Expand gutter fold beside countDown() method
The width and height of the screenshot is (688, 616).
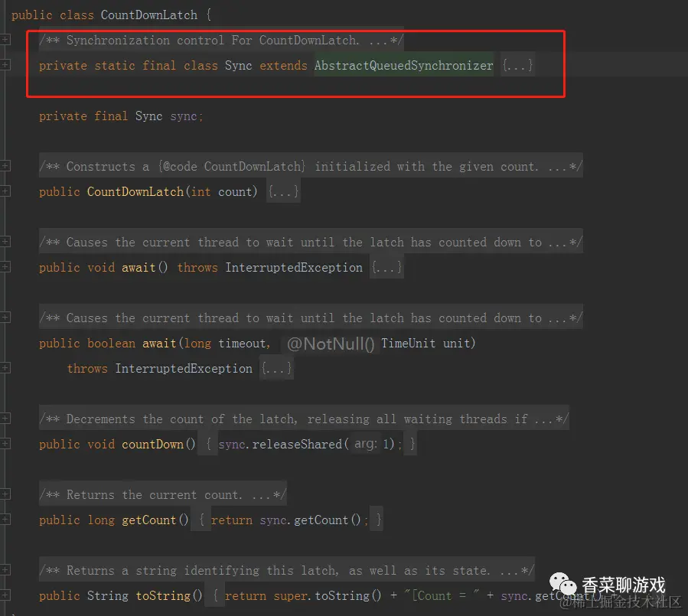coord(5,444)
